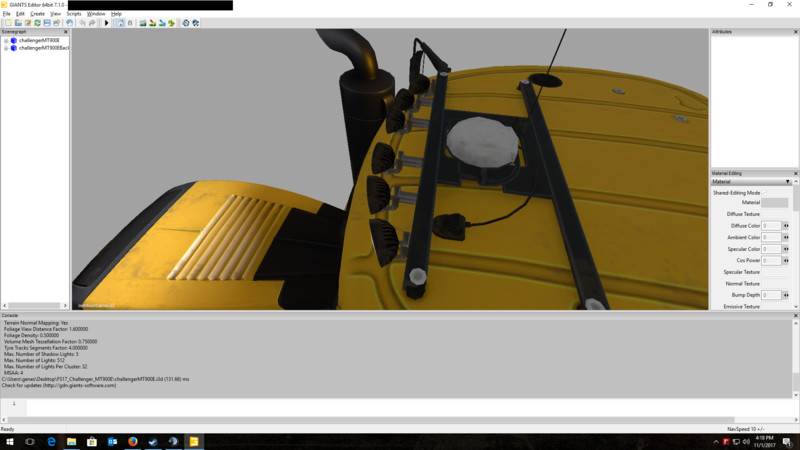800x450 pixels.
Task: Adjust the Diffuse Color slider arrows
Action: click(x=786, y=226)
